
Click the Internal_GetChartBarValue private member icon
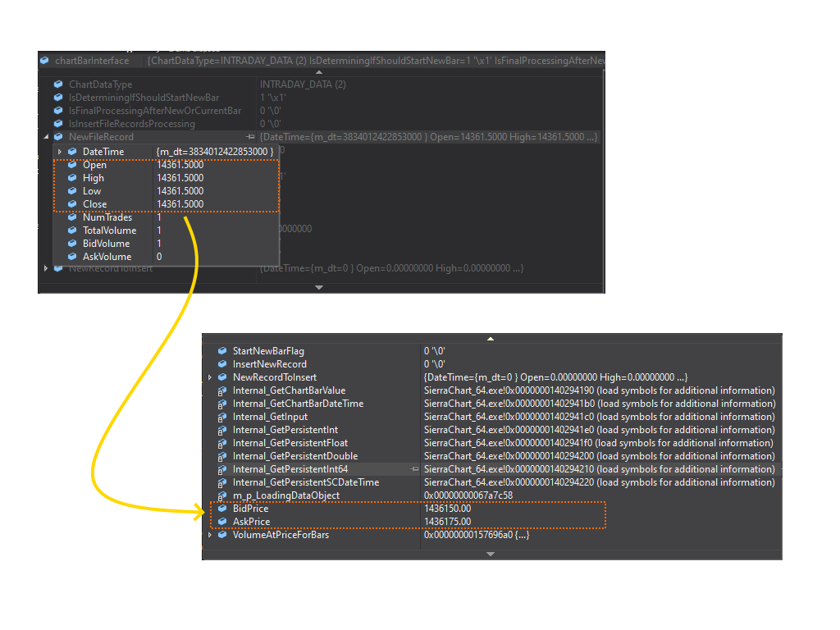coord(222,391)
